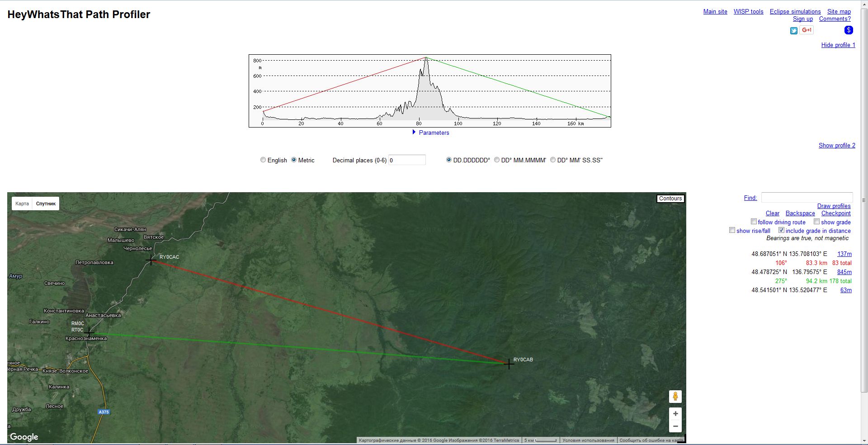Click the Google+ G+1 button
Image resolution: width=868 pixels, height=445 pixels.
(807, 30)
